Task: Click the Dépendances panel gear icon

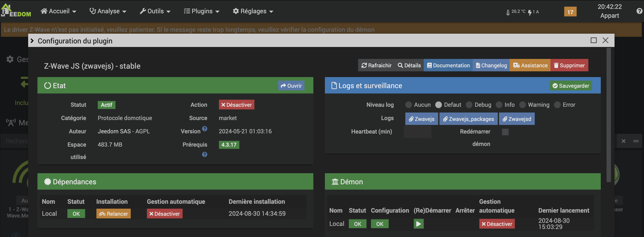Action: tap(47, 182)
